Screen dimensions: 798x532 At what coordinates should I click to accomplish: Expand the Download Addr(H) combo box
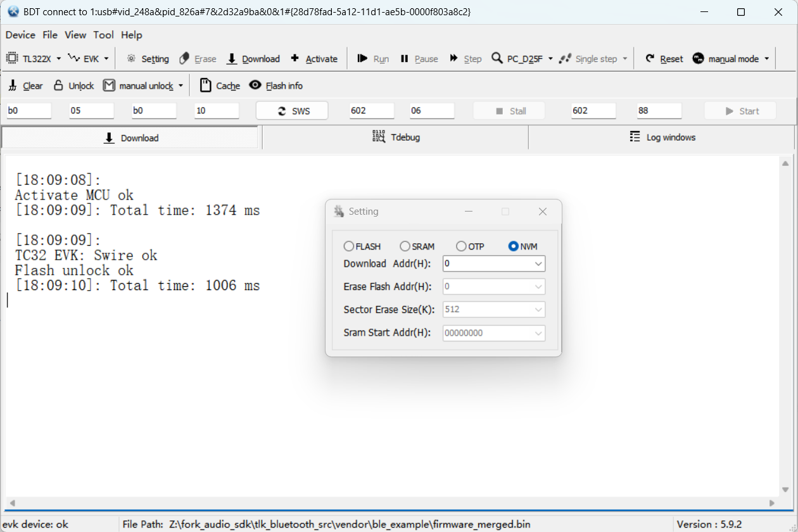coord(494,263)
